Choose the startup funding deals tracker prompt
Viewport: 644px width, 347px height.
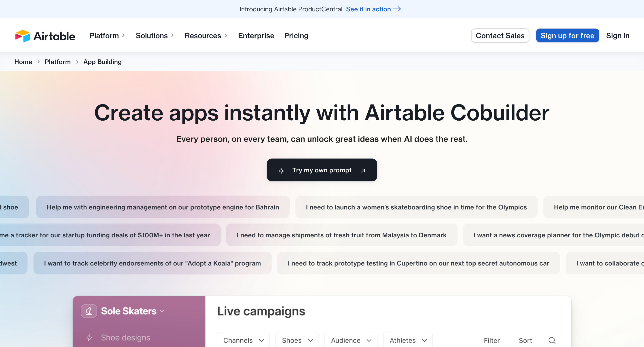tap(110, 235)
